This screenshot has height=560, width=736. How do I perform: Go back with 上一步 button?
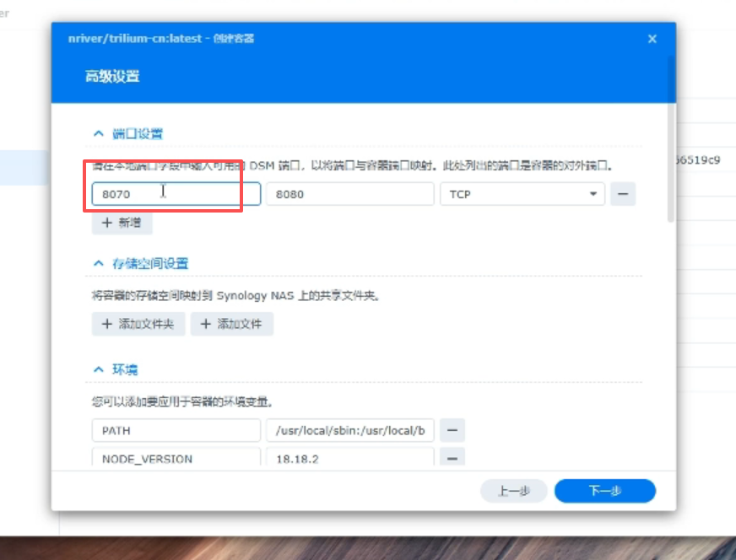(513, 491)
